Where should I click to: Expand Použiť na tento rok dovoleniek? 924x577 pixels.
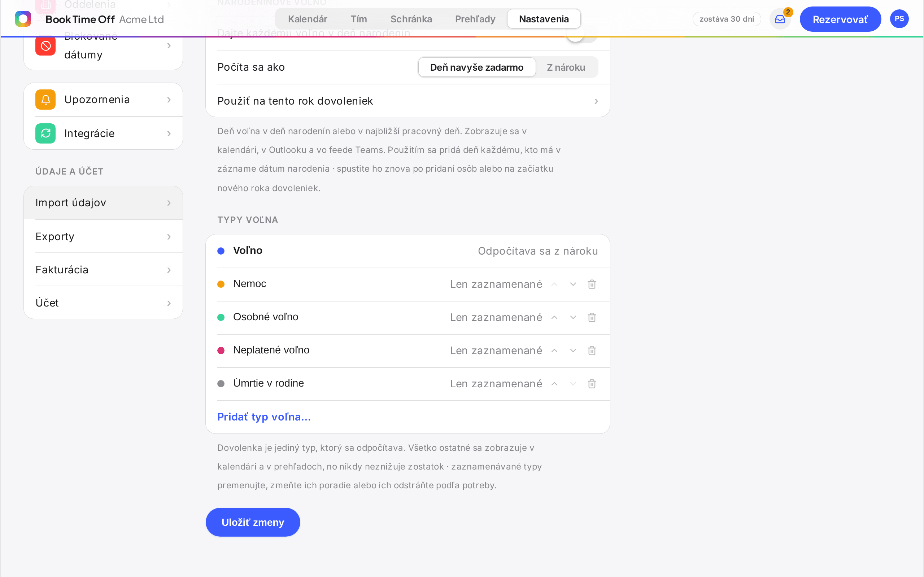point(408,101)
